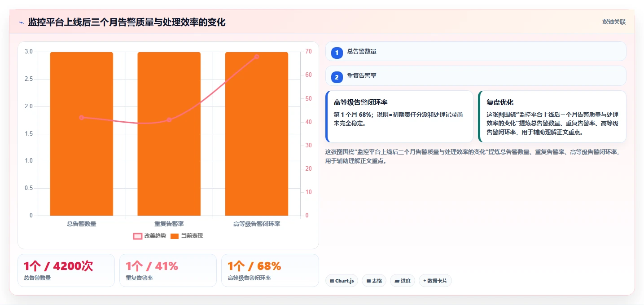The width and height of the screenshot is (644, 305).
Task: Select the 表格 chip
Action: click(x=374, y=281)
